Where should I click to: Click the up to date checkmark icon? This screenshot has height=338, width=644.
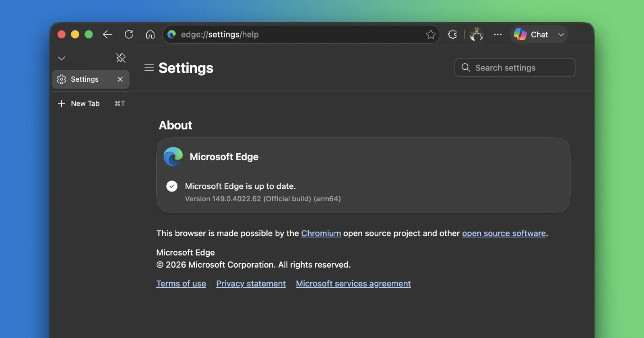tap(172, 186)
